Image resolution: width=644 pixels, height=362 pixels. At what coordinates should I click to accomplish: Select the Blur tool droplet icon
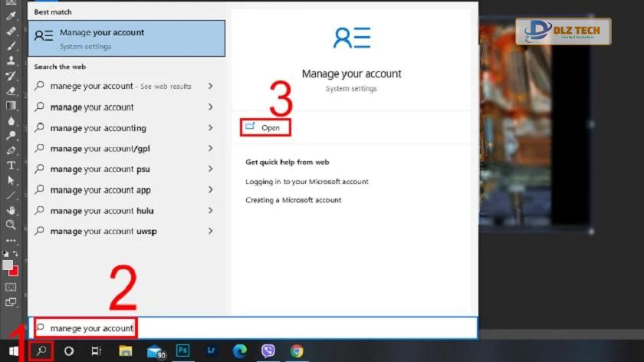tap(11, 121)
